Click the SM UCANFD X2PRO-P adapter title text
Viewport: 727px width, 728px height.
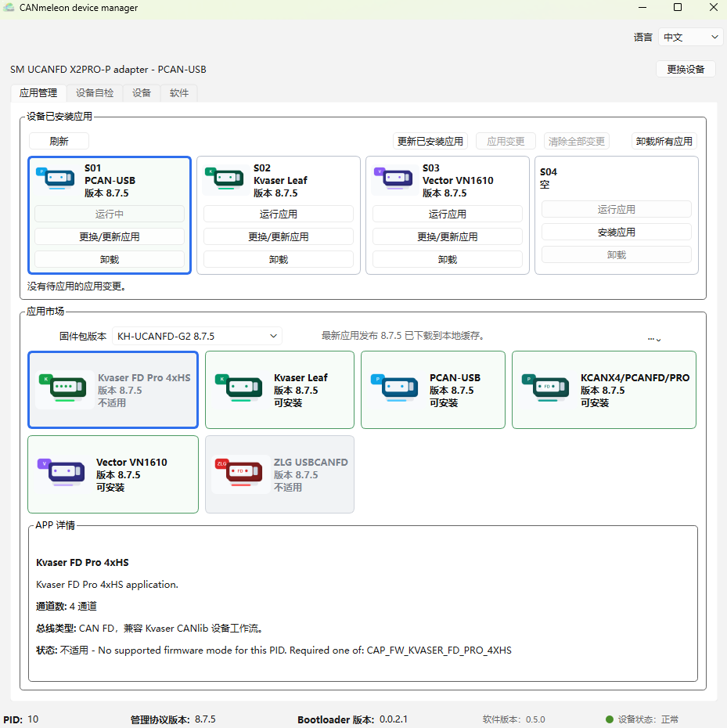pyautogui.click(x=108, y=69)
